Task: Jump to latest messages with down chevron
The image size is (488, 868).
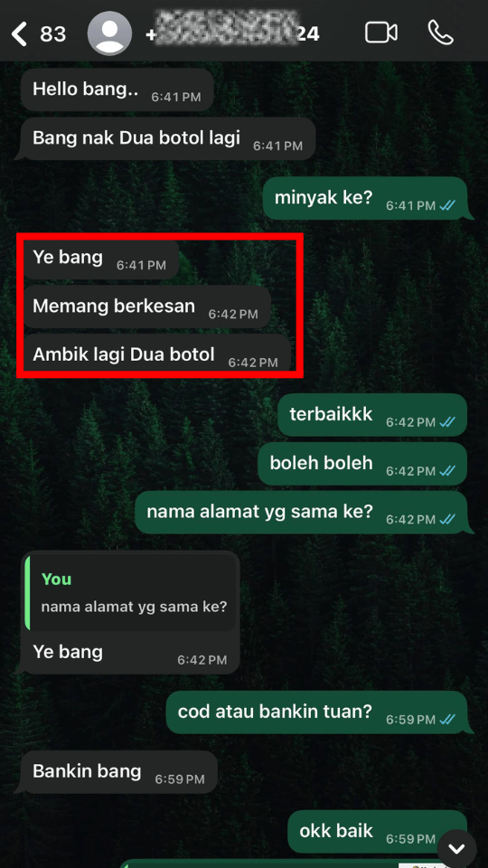Action: pos(456,848)
